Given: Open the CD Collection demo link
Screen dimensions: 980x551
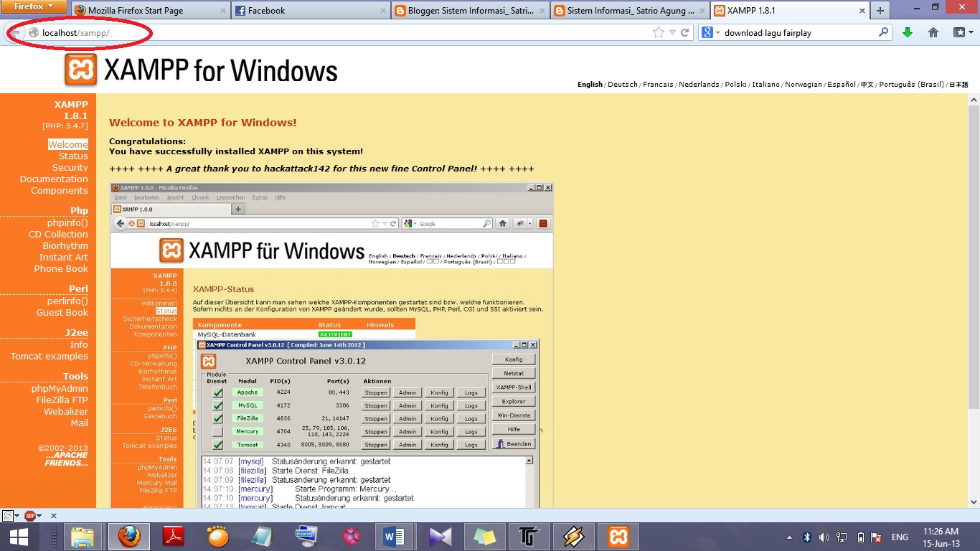Looking at the screenshot, I should click(58, 234).
